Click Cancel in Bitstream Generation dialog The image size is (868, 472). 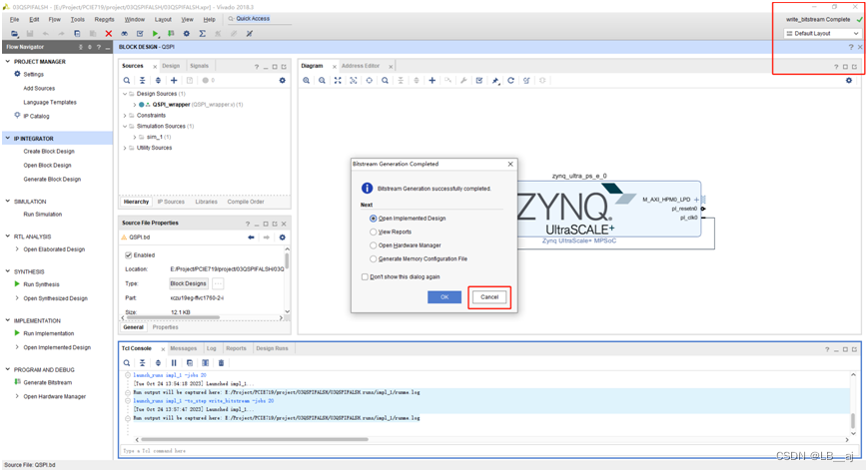click(489, 297)
